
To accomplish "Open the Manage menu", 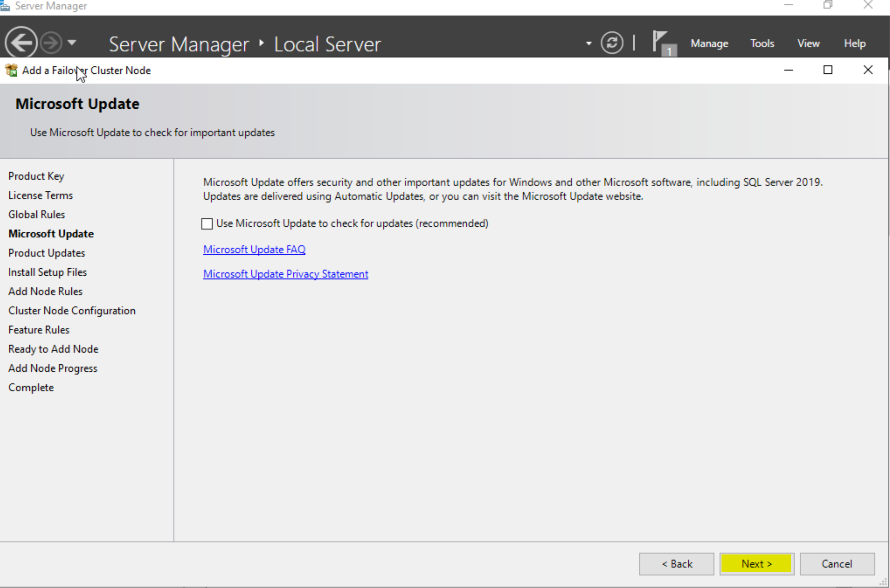I will (x=709, y=44).
